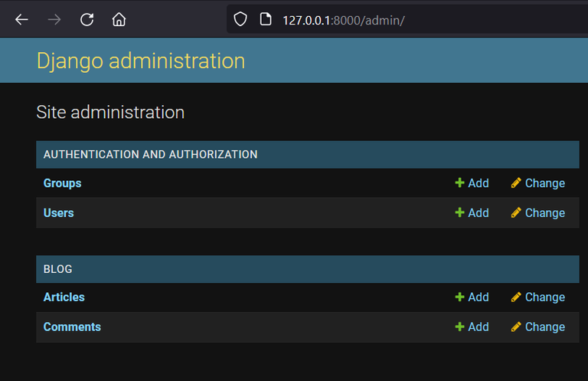Show site information via page icon
This screenshot has width=588, height=381.
point(266,19)
